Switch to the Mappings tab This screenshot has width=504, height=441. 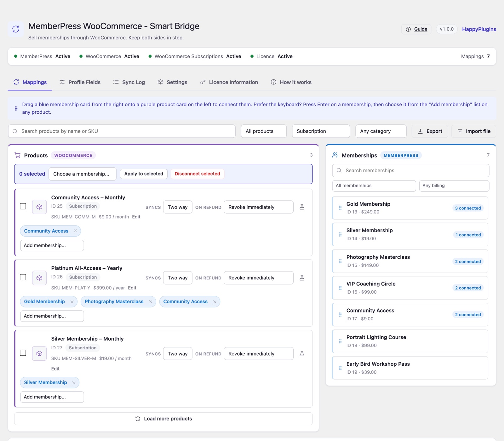pyautogui.click(x=30, y=82)
